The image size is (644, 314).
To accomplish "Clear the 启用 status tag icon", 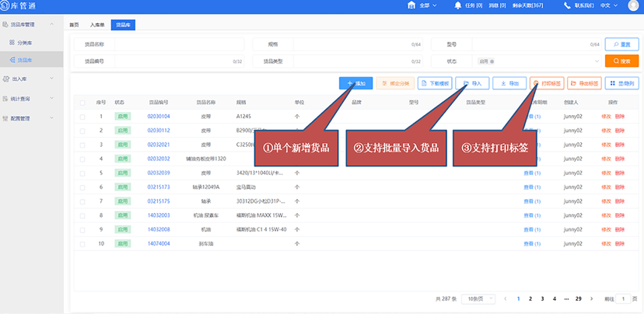I will click(x=492, y=61).
